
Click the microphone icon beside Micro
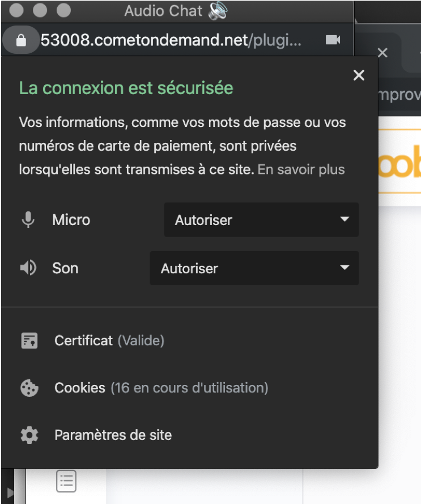(x=28, y=220)
